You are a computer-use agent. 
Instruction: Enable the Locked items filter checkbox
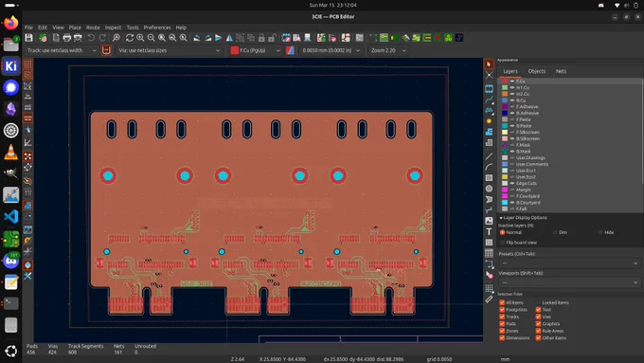tap(538, 302)
